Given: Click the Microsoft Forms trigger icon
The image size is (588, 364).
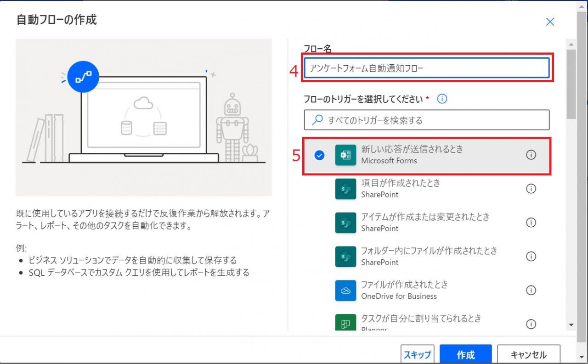Looking at the screenshot, I should [346, 155].
